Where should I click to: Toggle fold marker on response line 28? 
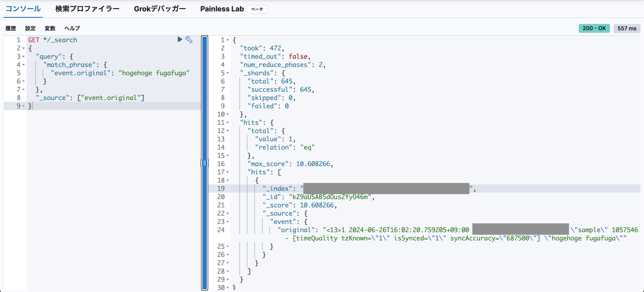[228, 271]
